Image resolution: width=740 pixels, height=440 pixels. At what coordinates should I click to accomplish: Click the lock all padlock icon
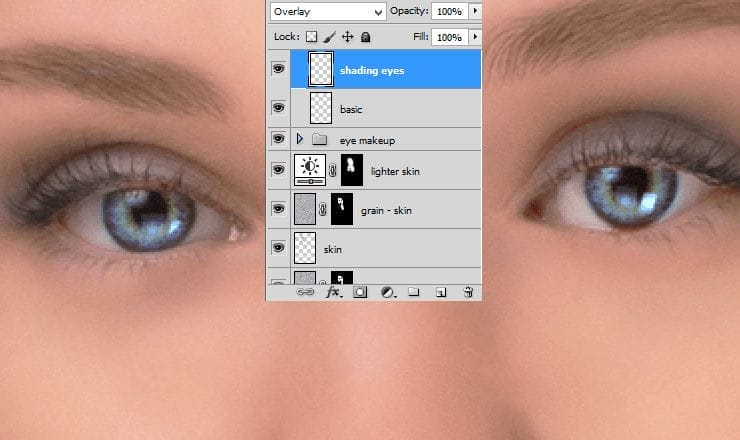click(x=366, y=37)
